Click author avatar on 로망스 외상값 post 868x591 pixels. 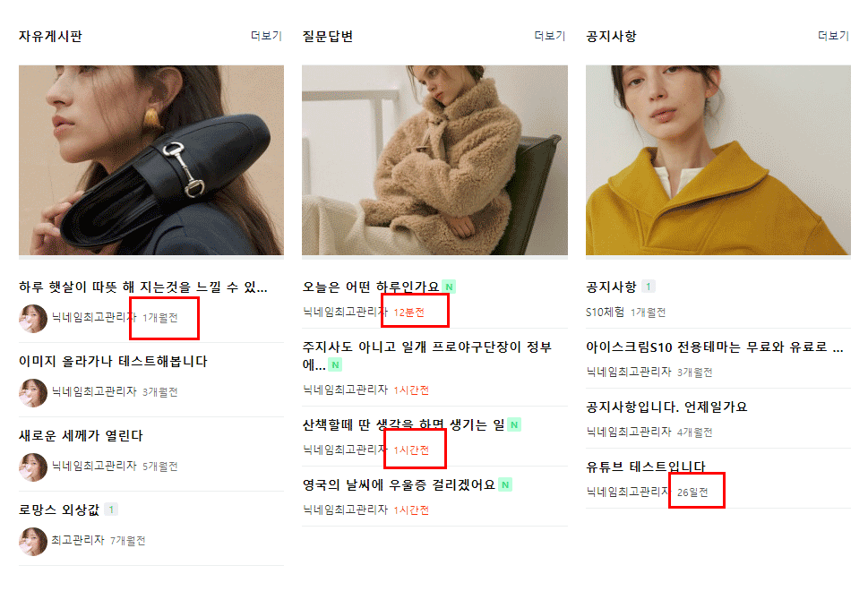tap(33, 541)
